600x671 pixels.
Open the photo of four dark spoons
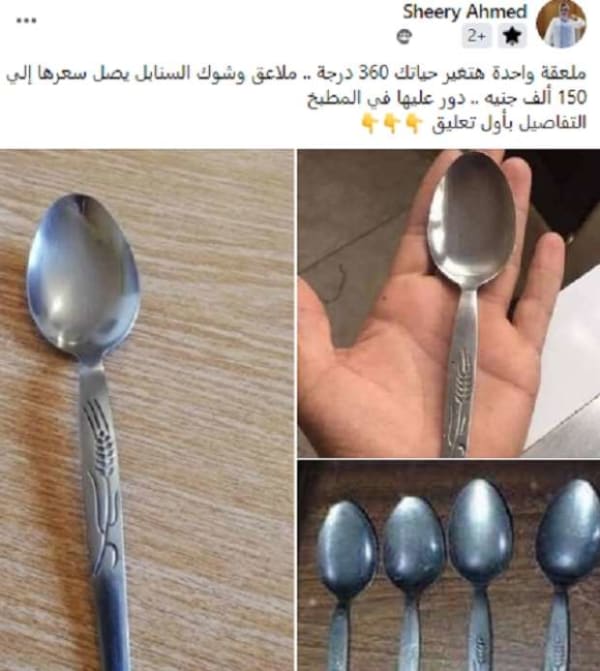point(449,566)
